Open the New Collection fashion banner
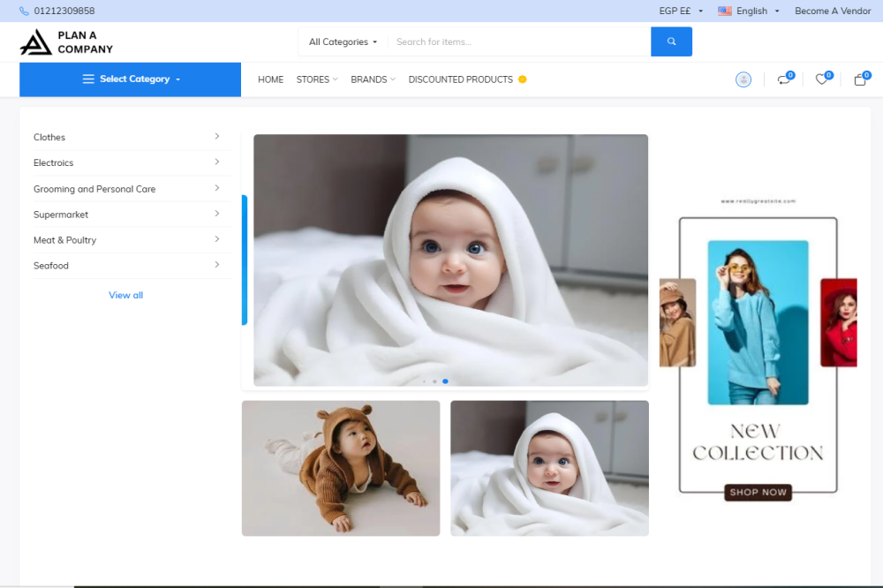 coord(758,350)
